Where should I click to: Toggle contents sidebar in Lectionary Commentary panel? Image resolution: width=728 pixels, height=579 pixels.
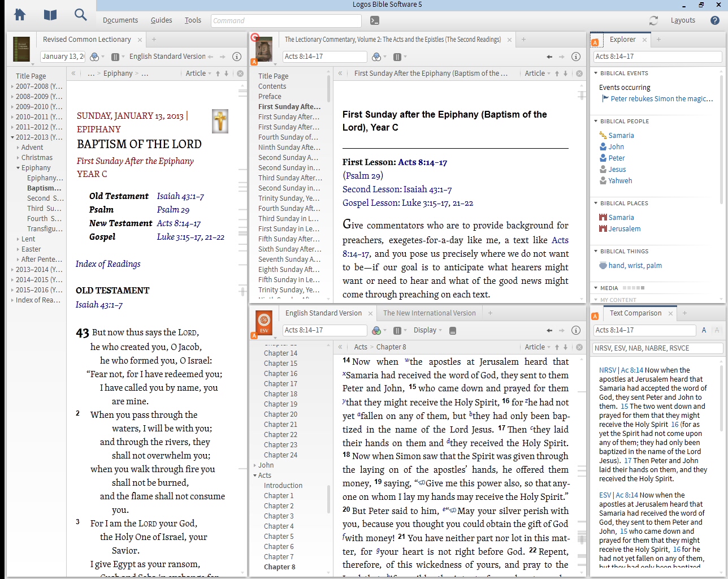pyautogui.click(x=340, y=74)
